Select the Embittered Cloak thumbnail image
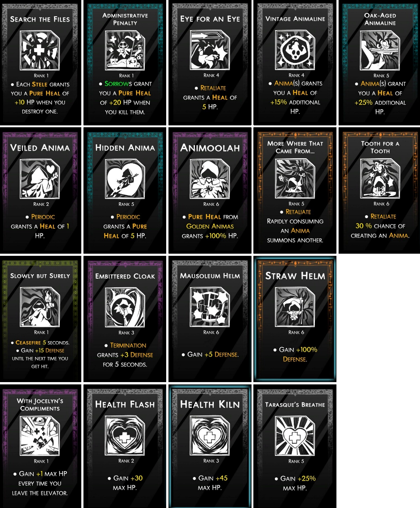Screen dimensions: 420x508 [x=125, y=307]
